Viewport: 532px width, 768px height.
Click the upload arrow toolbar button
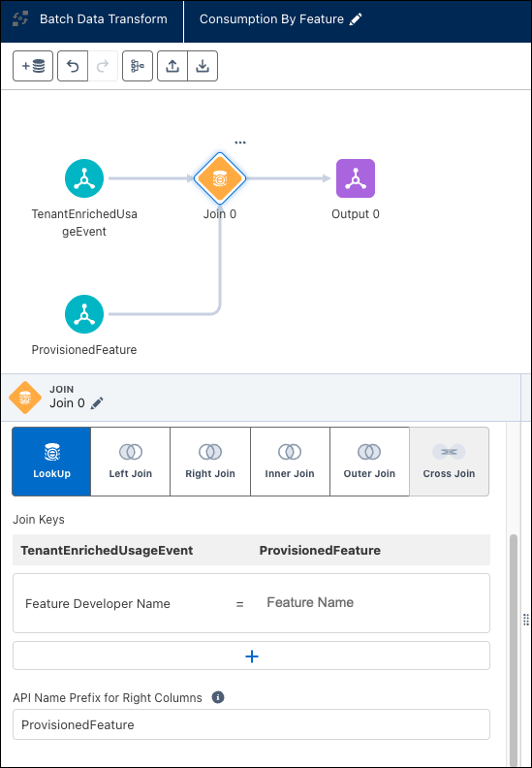coord(172,66)
